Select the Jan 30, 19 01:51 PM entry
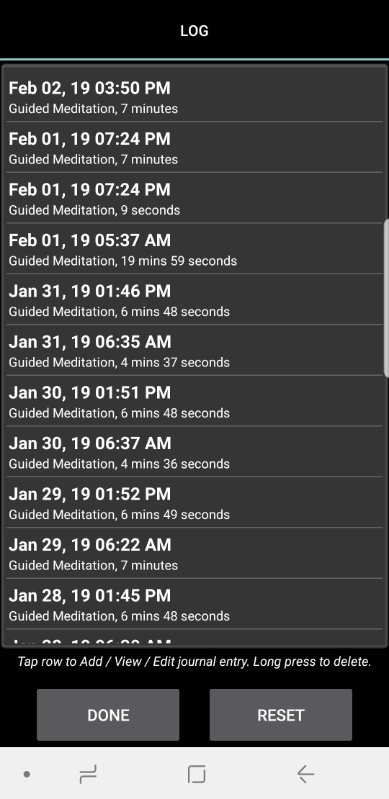Image resolution: width=389 pixels, height=799 pixels. [x=194, y=401]
